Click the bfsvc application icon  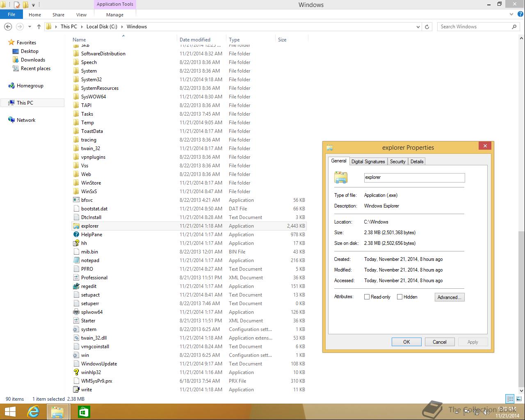(76, 200)
